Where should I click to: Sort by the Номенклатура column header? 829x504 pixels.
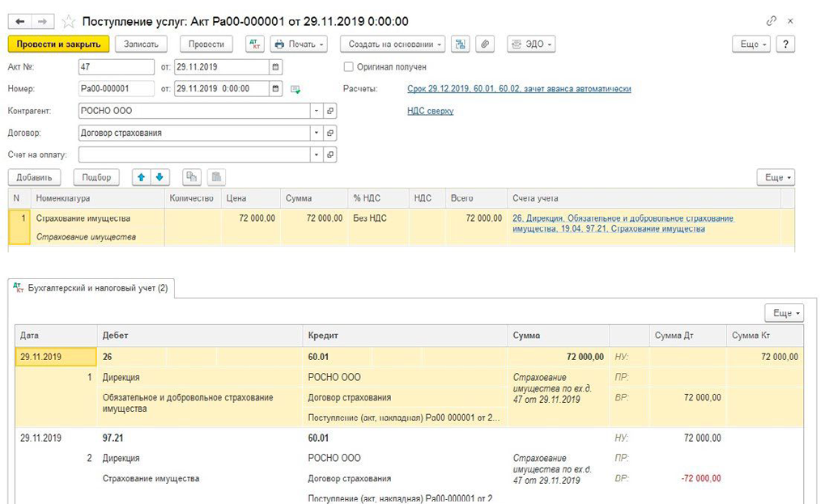(x=98, y=198)
